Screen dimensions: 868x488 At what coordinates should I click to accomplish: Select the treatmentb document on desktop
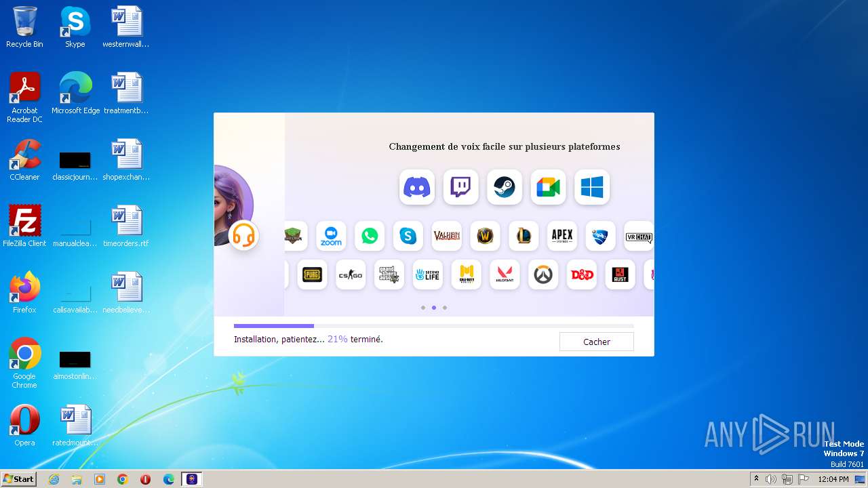pos(126,94)
